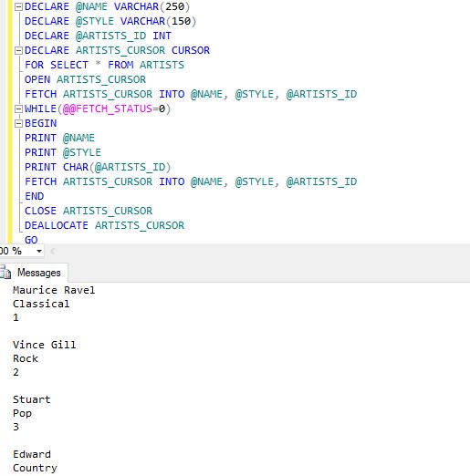Click the output value 1 under Classical
The width and height of the screenshot is (470, 476).
point(16,317)
